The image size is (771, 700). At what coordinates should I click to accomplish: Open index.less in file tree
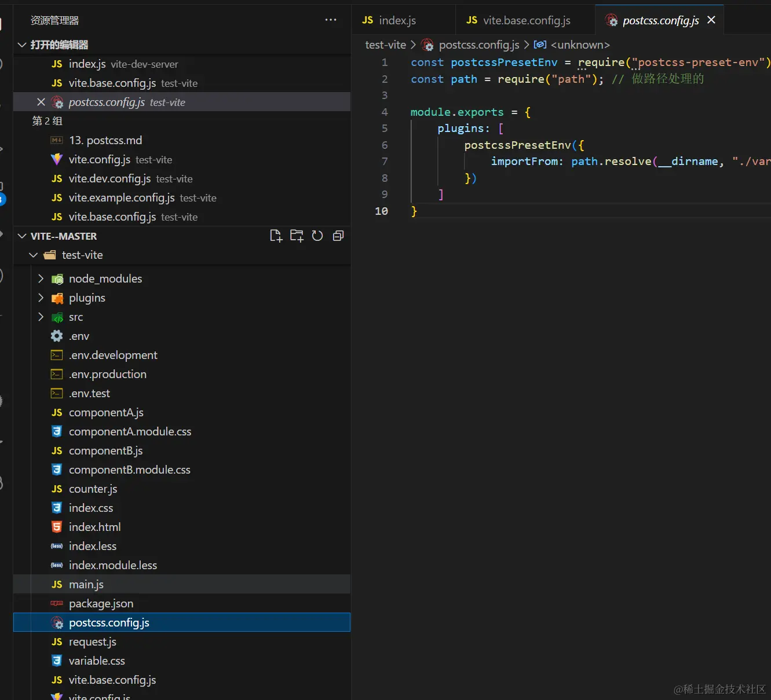[x=182, y=546]
